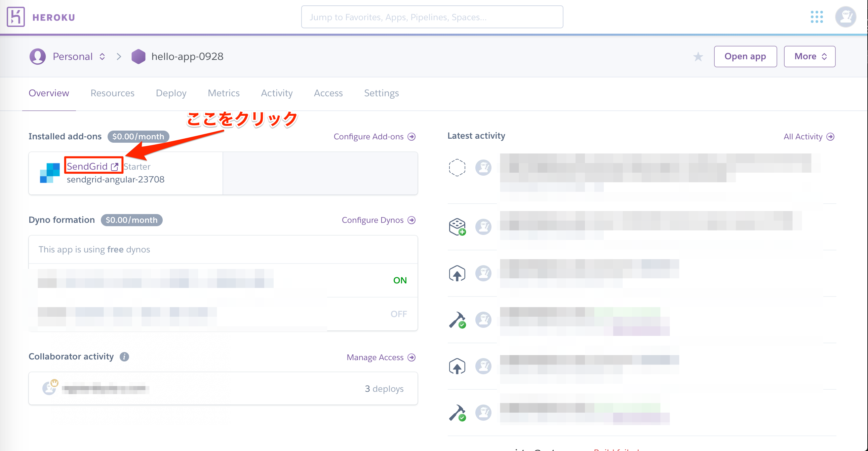The height and width of the screenshot is (451, 868).
Task: Click the star favorites icon
Action: pos(699,56)
